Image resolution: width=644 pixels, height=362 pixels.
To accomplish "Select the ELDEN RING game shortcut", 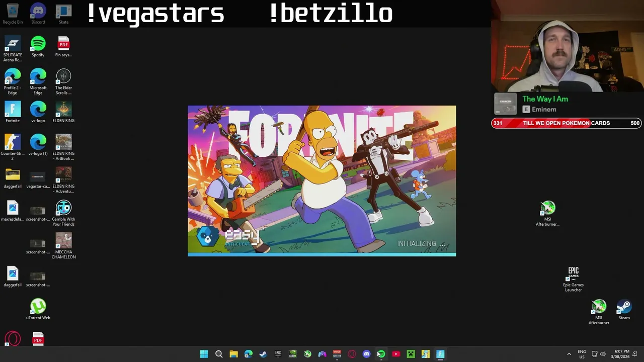I will 63,112.
